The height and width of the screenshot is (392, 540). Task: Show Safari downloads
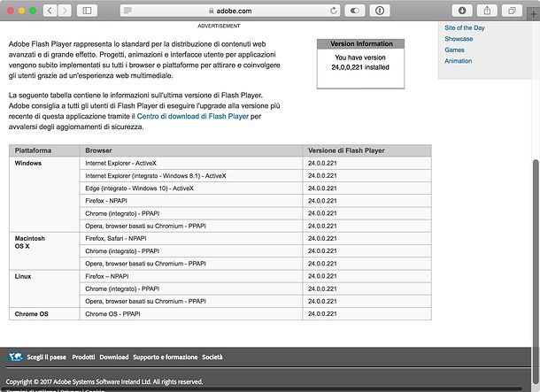462,11
